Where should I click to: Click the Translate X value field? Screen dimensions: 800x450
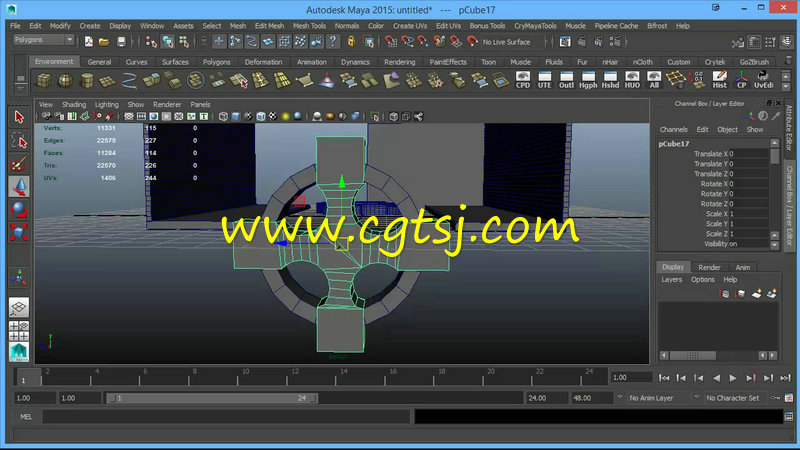click(748, 154)
